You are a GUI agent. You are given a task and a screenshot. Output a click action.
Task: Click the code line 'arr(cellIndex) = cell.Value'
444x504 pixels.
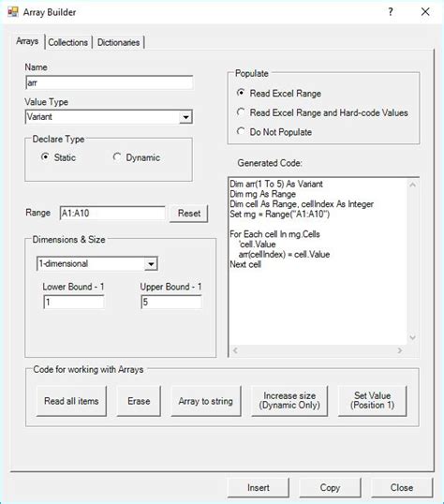click(284, 255)
